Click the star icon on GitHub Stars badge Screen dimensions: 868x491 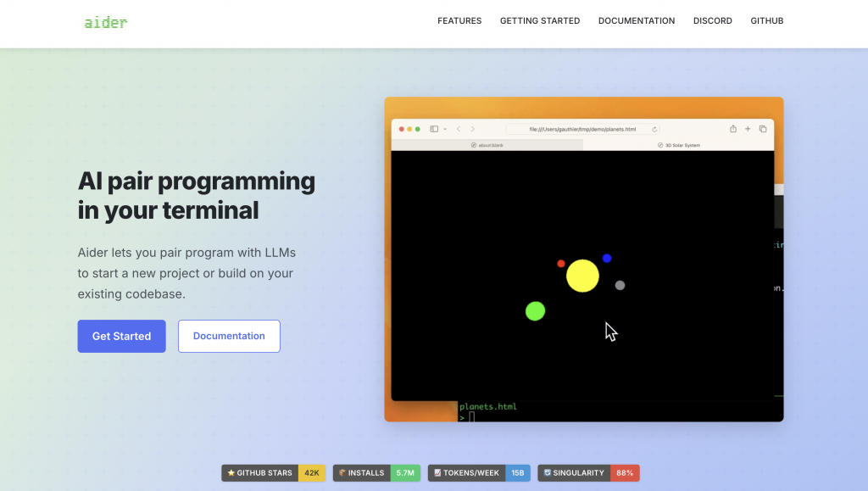[x=231, y=473]
